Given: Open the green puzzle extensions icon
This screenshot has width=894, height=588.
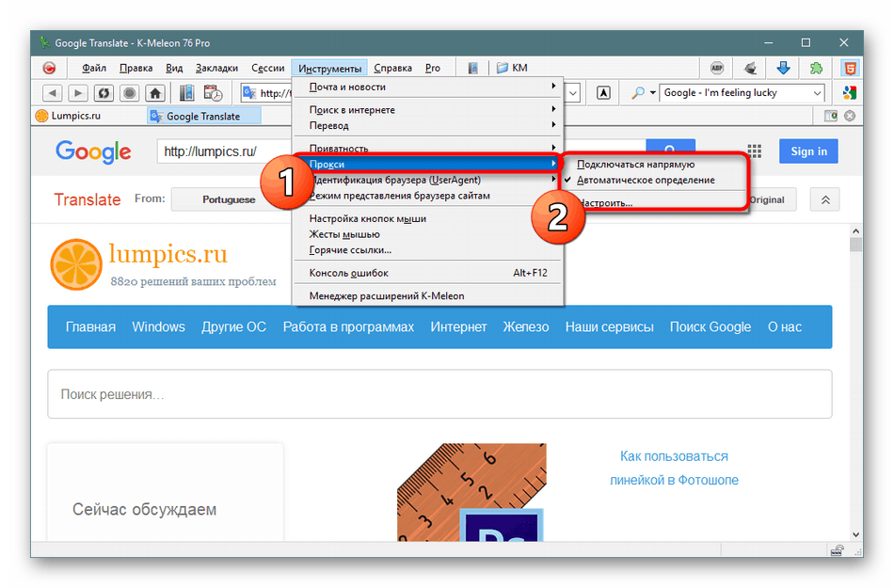Looking at the screenshot, I should 816,68.
